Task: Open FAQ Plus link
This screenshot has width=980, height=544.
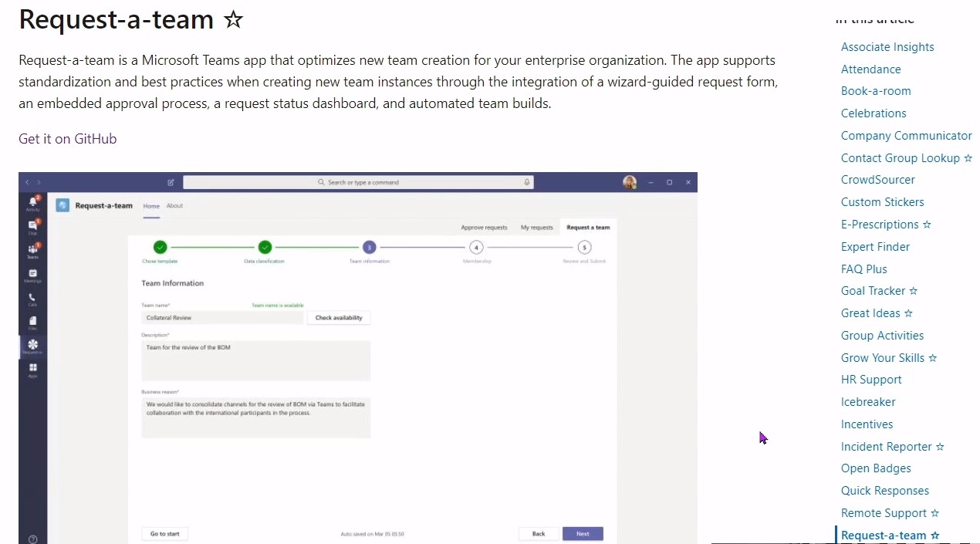Action: (x=864, y=269)
